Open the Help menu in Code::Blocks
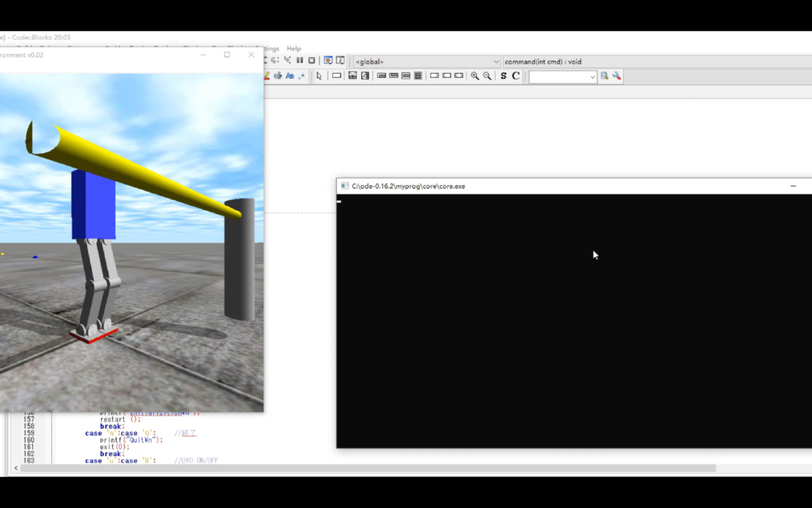812x508 pixels. [294, 48]
